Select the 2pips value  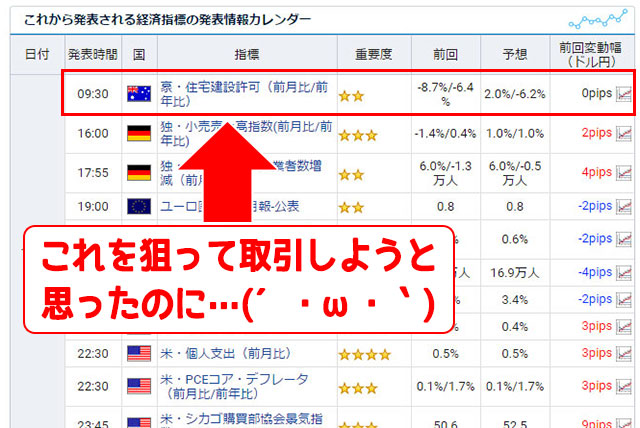pyautogui.click(x=596, y=133)
